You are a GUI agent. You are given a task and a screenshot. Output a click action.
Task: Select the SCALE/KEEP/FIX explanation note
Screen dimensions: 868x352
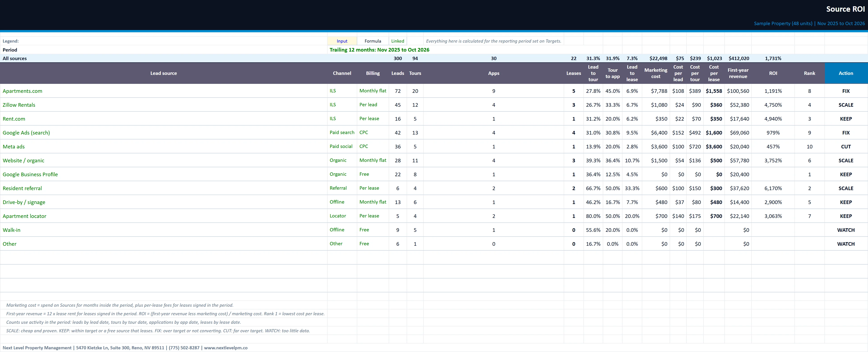point(158,331)
